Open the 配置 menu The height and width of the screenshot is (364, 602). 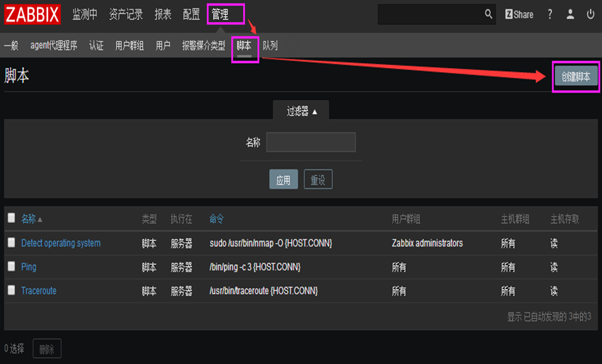point(191,15)
